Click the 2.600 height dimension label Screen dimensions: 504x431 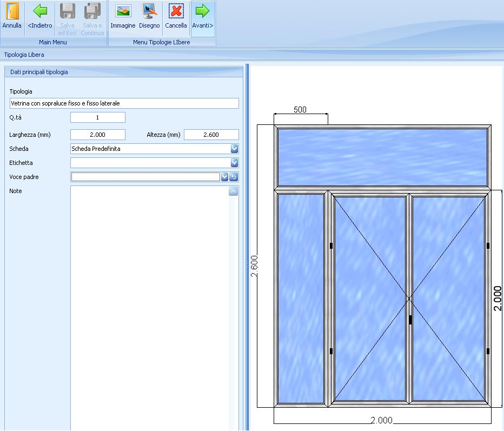coord(254,266)
